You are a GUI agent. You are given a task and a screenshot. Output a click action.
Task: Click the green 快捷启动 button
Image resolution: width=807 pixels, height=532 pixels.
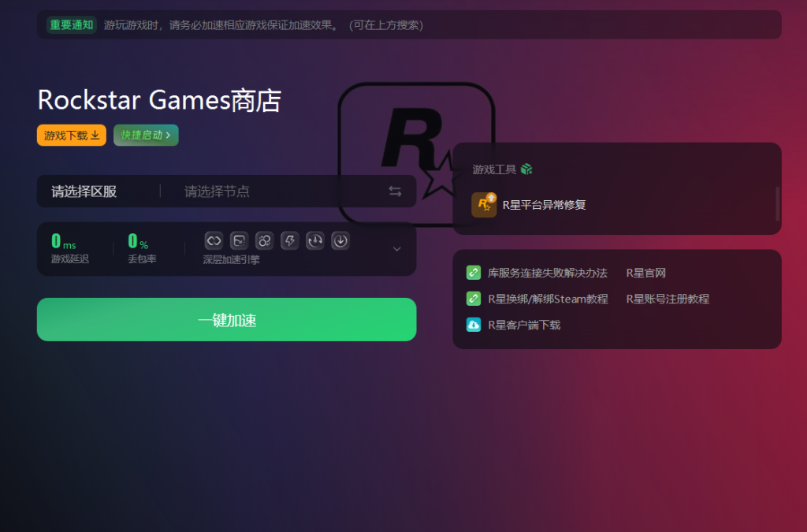pyautogui.click(x=146, y=136)
